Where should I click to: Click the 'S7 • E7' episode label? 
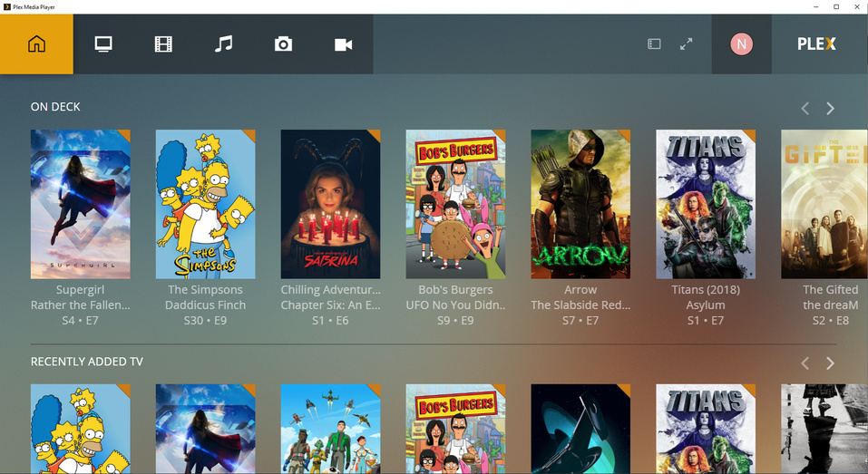[x=580, y=320]
